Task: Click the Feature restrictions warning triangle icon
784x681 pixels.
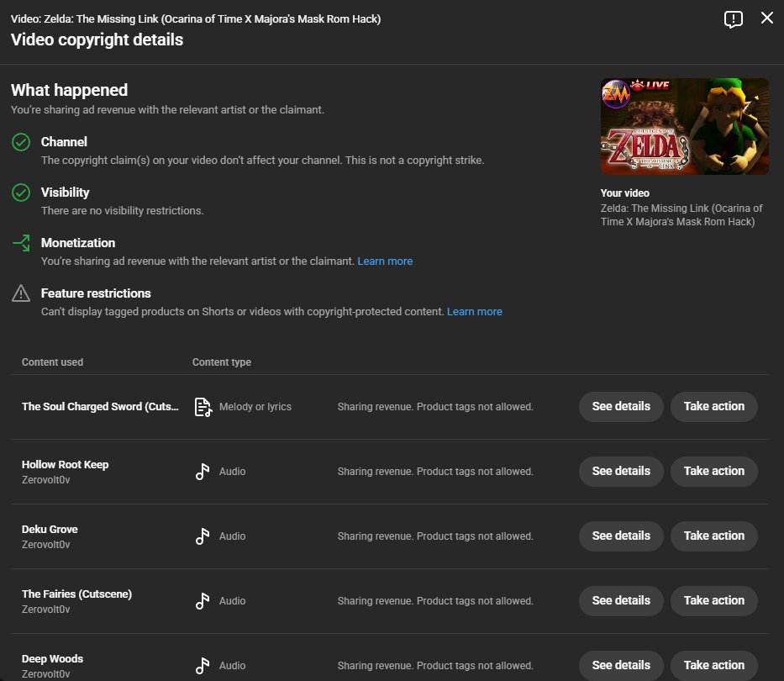Action: coord(21,293)
